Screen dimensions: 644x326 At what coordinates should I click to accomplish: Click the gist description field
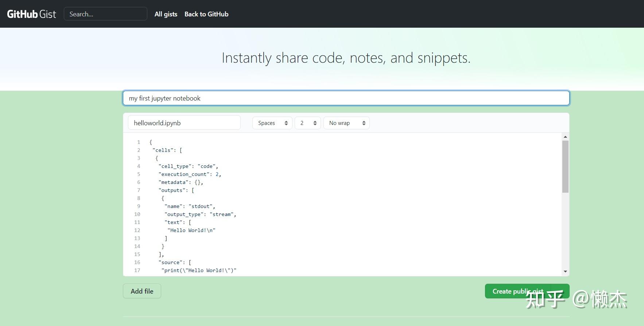click(x=346, y=98)
